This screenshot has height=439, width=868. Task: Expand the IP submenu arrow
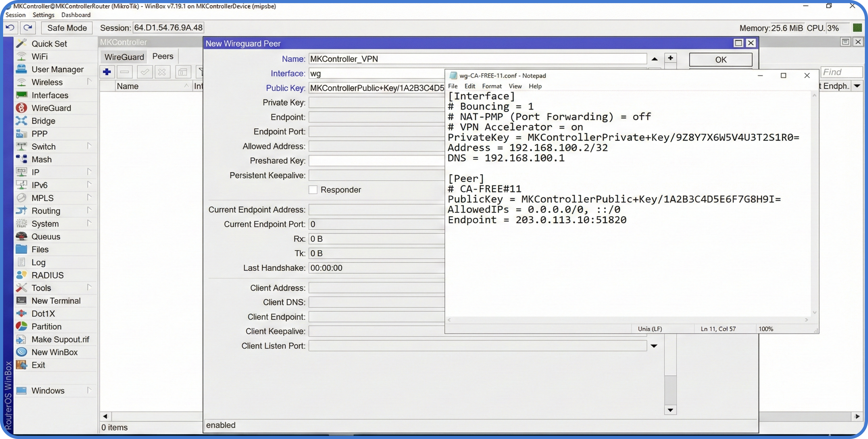click(89, 172)
